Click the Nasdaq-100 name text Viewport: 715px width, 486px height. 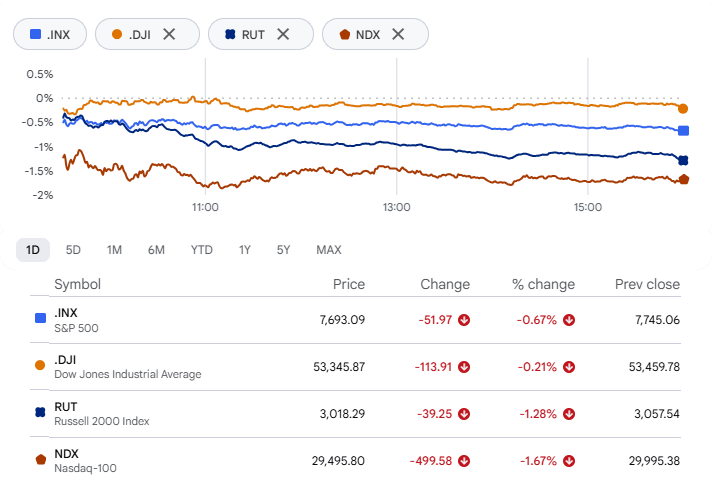[85, 468]
